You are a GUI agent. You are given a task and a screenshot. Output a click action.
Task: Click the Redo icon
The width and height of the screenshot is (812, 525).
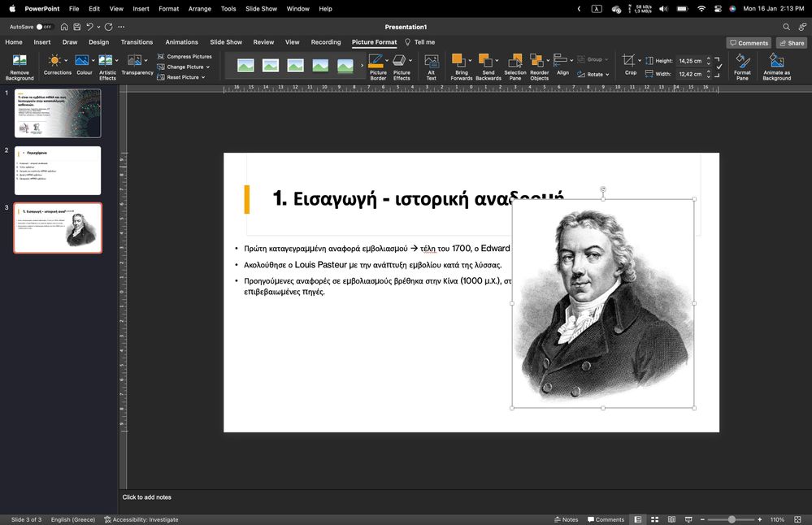(108, 26)
